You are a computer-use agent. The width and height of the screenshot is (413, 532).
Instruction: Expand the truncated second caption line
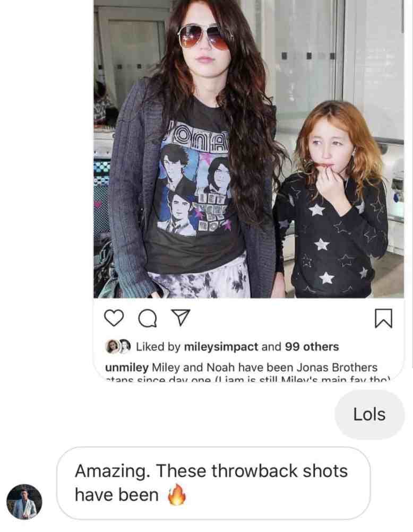pyautogui.click(x=248, y=379)
